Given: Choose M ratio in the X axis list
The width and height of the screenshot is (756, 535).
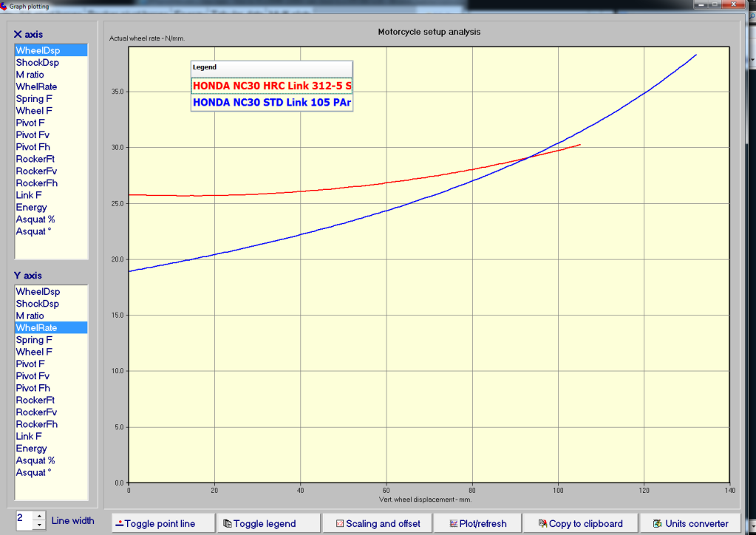Looking at the screenshot, I should pyautogui.click(x=51, y=74).
